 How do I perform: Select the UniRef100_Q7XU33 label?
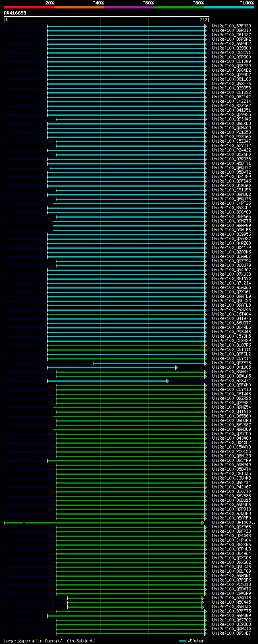231,274
